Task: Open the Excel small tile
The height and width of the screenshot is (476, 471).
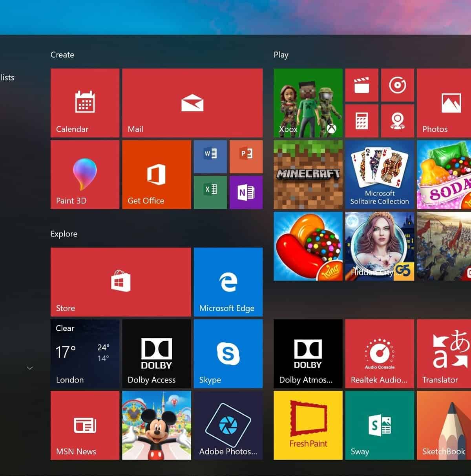Action: (x=210, y=192)
